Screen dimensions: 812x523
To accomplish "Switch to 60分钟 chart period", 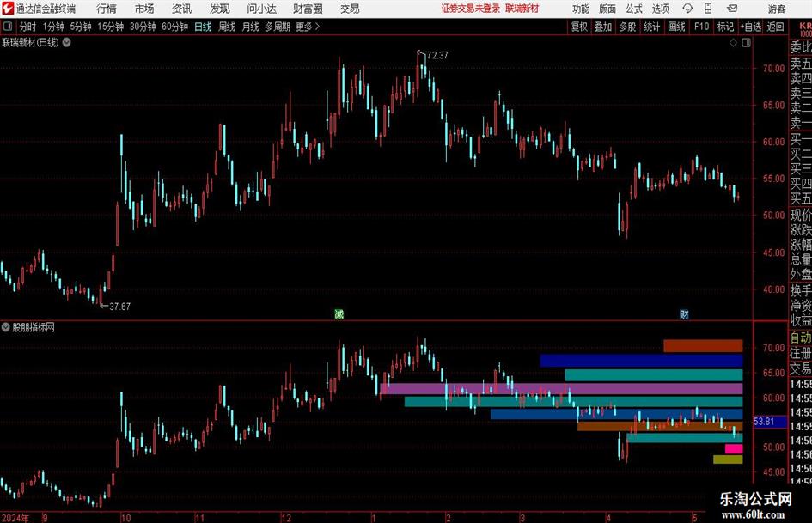I will (175, 27).
